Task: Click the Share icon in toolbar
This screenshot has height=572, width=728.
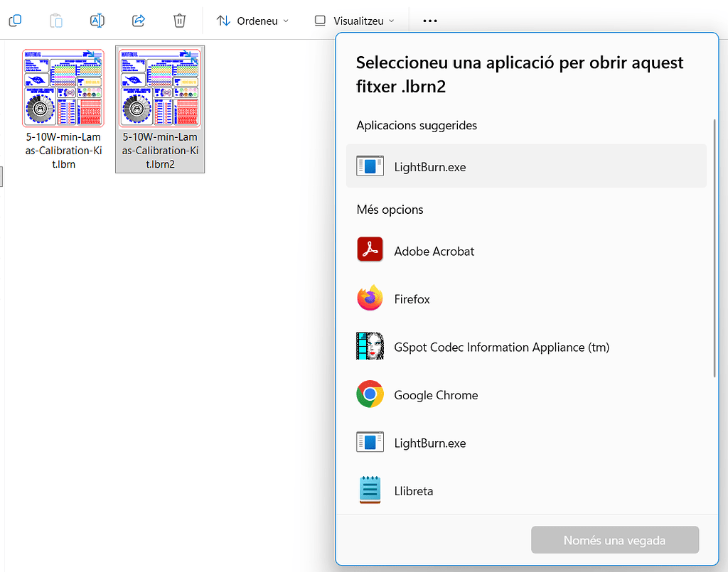Action: coord(139,21)
